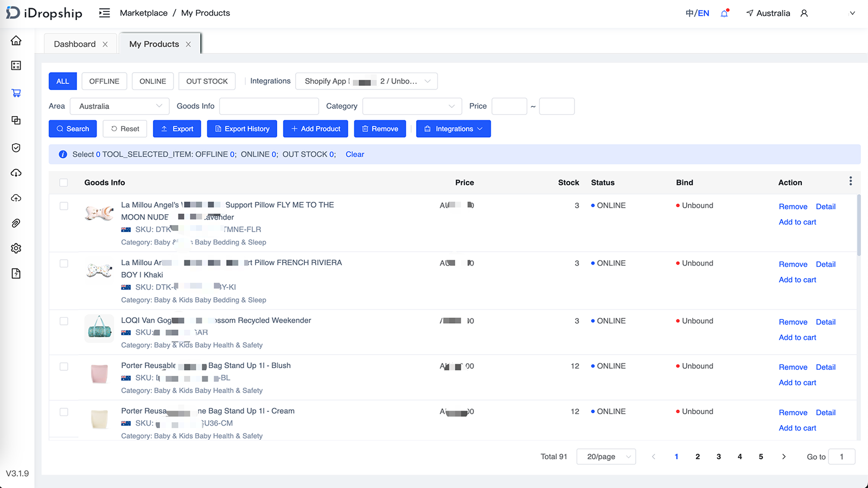
Task: Check the FLY ME TO THE MOON pillow row
Action: tap(64, 206)
